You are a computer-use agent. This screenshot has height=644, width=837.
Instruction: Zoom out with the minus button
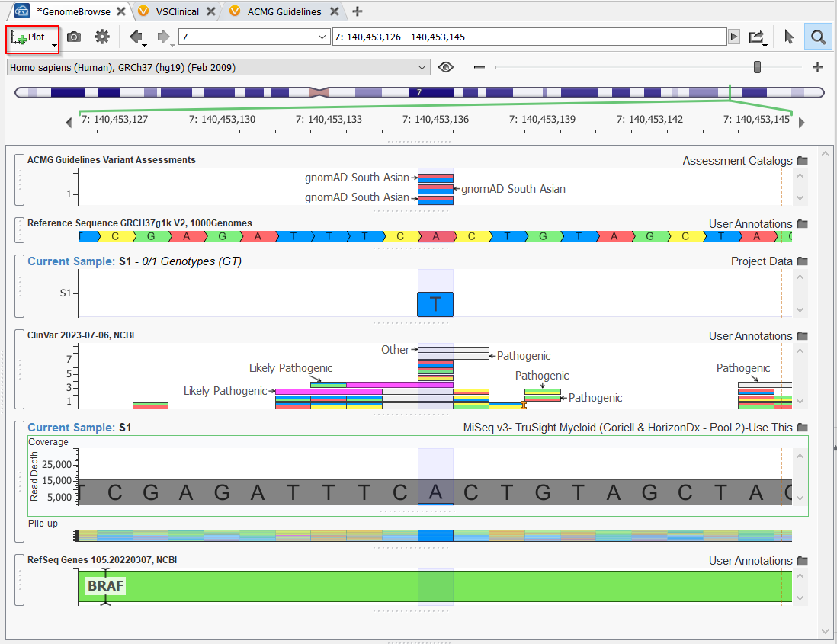tap(479, 67)
